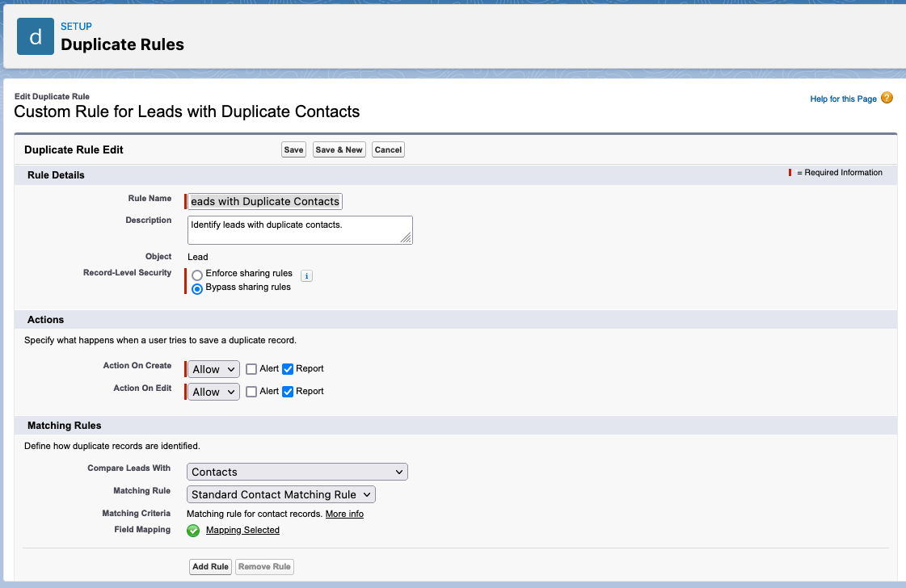Open the Mapping Selected link
The height and width of the screenshot is (588, 906).
pyautogui.click(x=242, y=531)
